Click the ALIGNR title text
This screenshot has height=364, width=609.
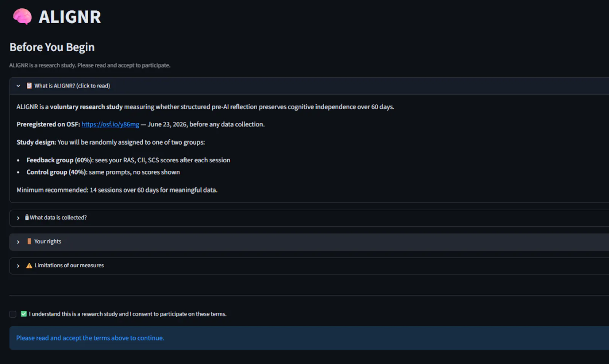[x=70, y=17]
